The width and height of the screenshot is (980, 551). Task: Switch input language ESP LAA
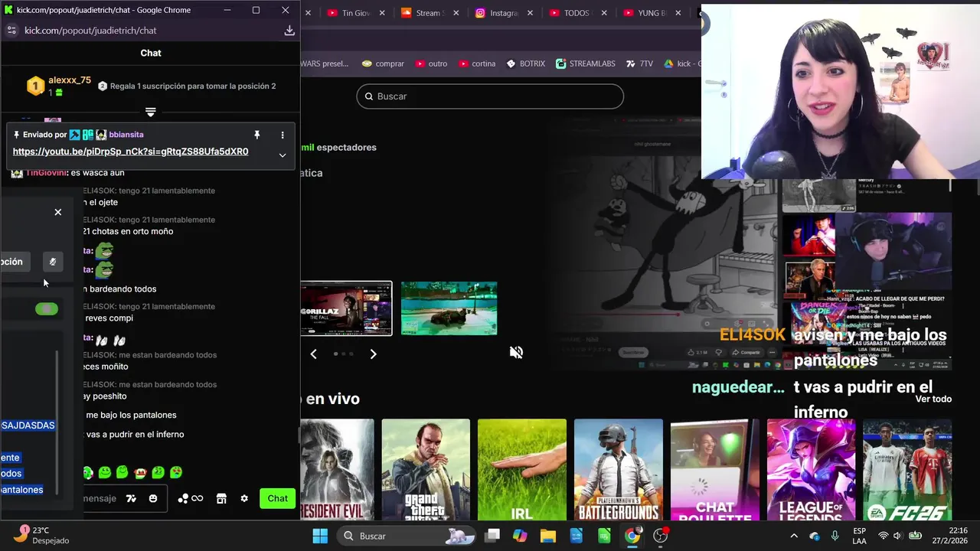pos(860,536)
